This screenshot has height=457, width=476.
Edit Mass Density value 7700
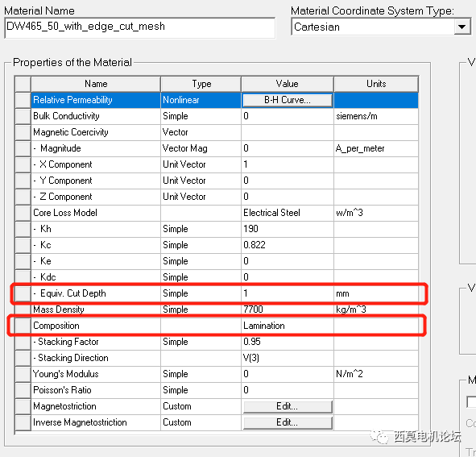pyautogui.click(x=288, y=310)
